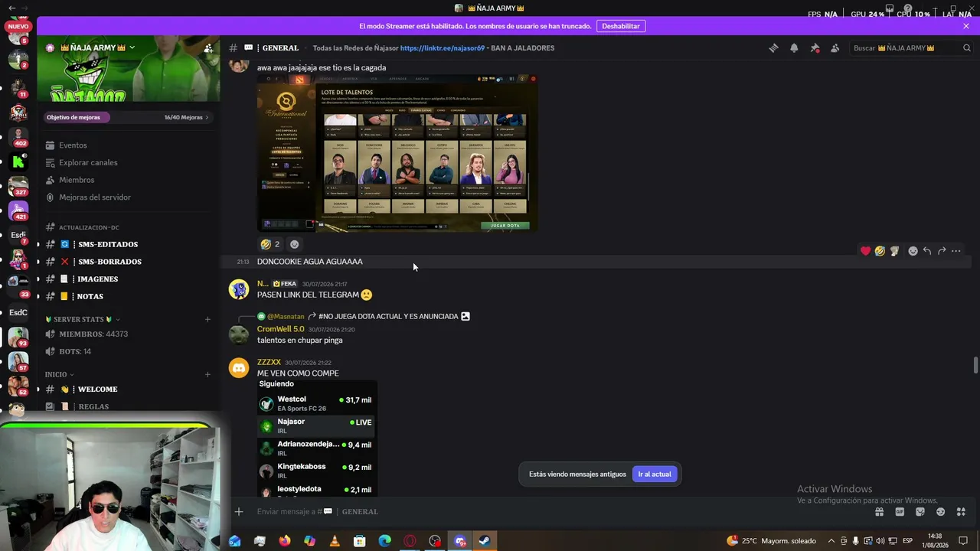This screenshot has height=551, width=980.
Task: Collapse the INICIO category
Action: pos(59,374)
